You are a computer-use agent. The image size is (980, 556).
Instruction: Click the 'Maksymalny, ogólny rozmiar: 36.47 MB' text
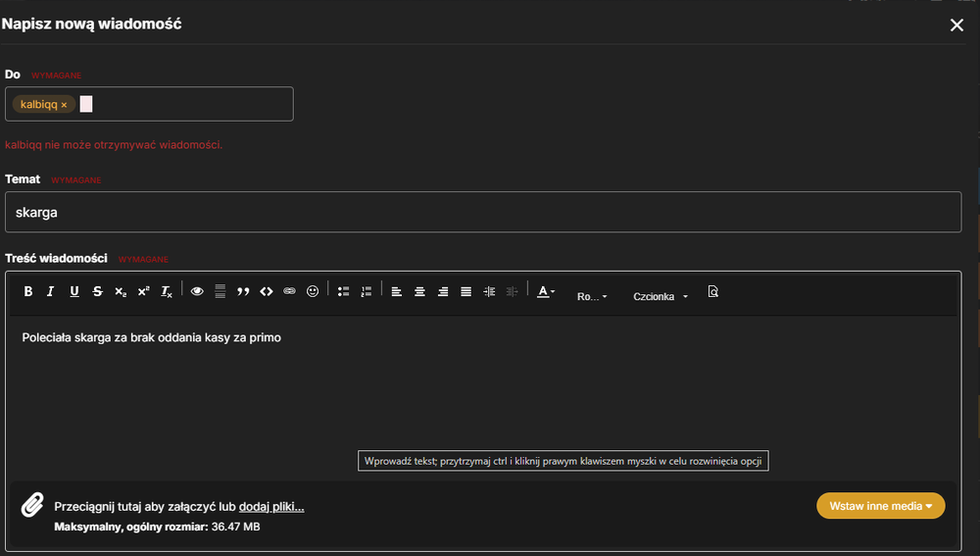coord(157,527)
